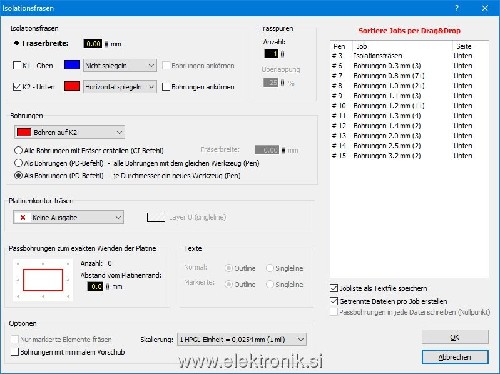The image size is (500, 374).
Task: Click the Job column header
Action: (402, 46)
